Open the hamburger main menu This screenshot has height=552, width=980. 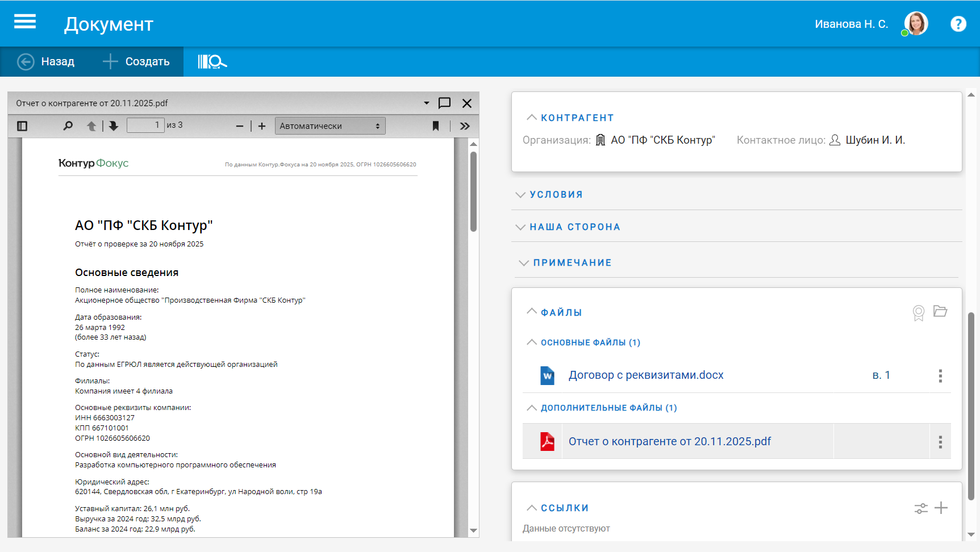click(x=25, y=22)
